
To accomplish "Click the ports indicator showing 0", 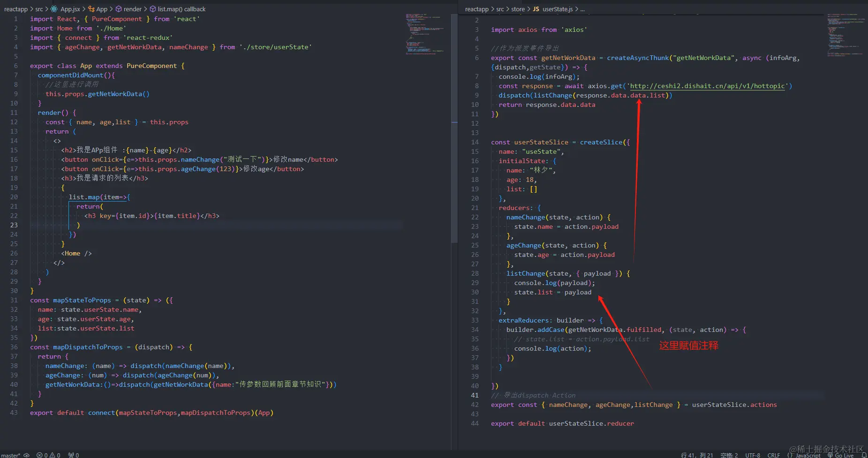I will tap(74, 455).
